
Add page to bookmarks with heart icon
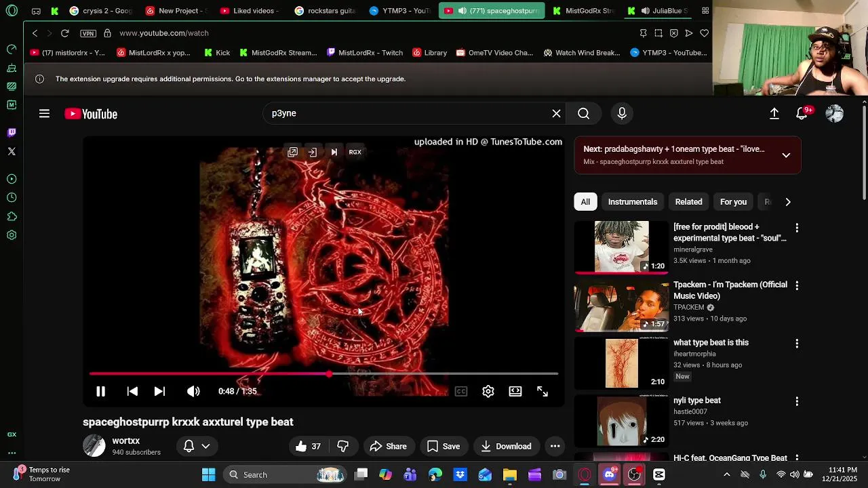coord(704,33)
